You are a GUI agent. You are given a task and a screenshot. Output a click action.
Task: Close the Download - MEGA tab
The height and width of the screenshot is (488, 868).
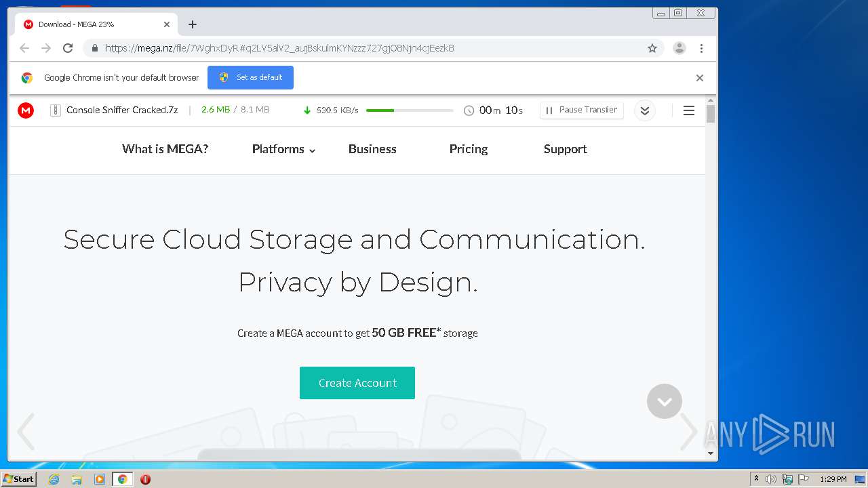[x=167, y=24]
